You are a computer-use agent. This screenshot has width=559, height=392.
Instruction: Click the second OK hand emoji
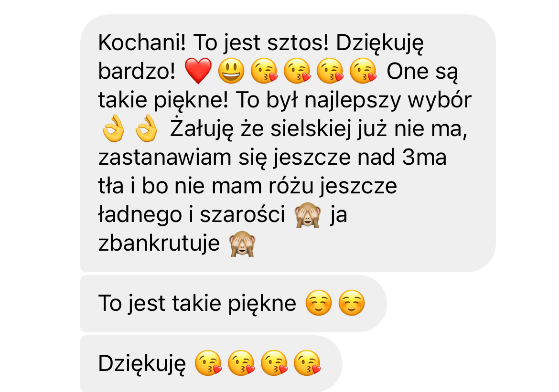pyautogui.click(x=146, y=128)
